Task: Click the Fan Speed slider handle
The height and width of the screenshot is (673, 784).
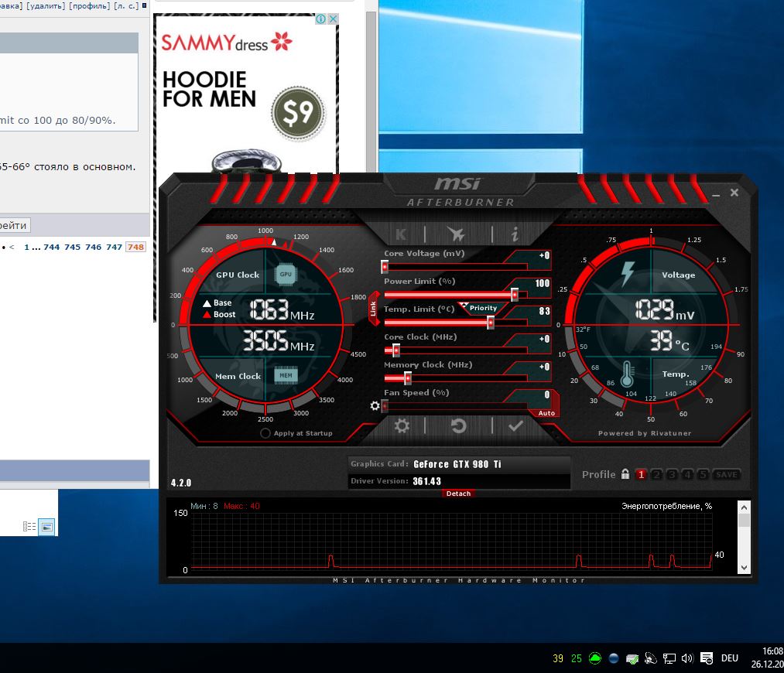Action: click(x=385, y=406)
